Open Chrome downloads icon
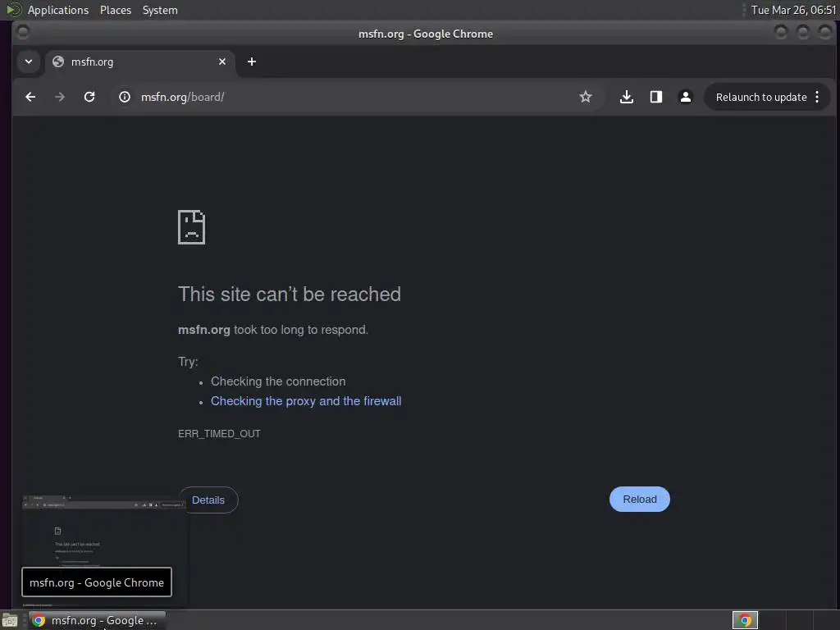 (626, 97)
